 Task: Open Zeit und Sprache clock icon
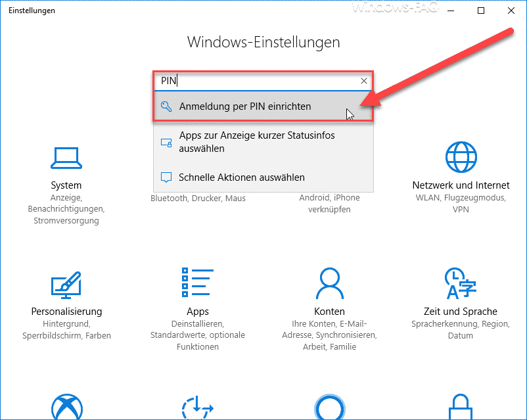(461, 283)
